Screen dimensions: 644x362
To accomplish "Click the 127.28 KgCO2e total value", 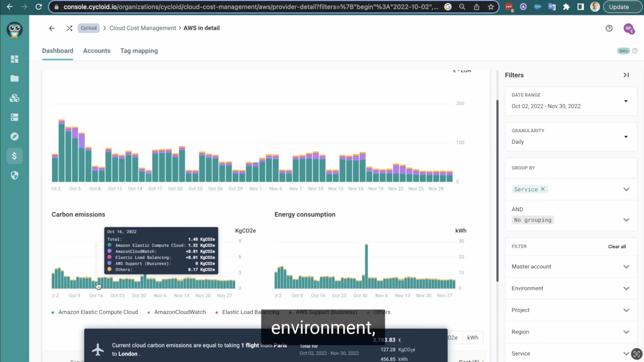I will pos(398,350).
